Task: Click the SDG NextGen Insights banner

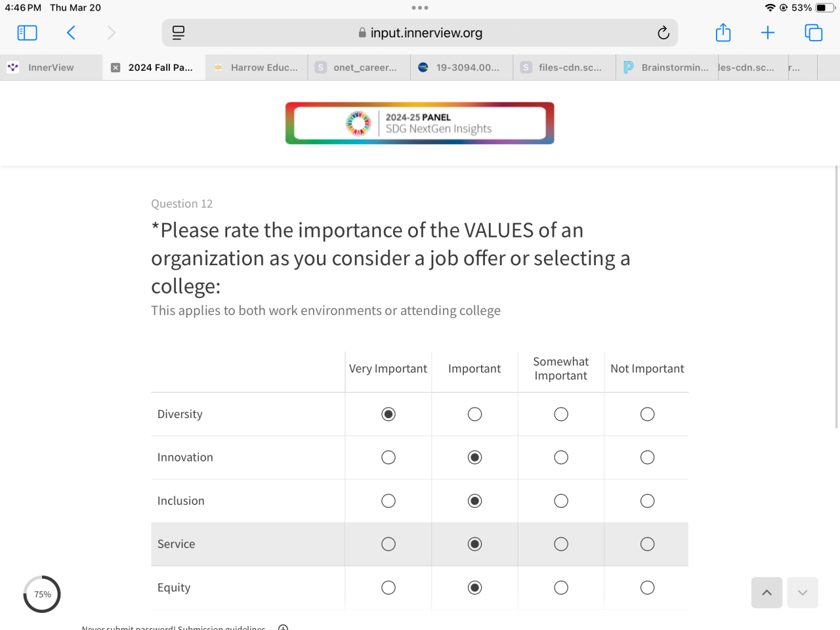Action: 420,123
